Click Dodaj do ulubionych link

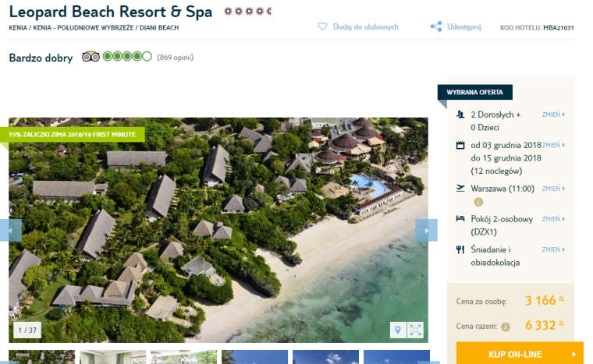(x=365, y=27)
